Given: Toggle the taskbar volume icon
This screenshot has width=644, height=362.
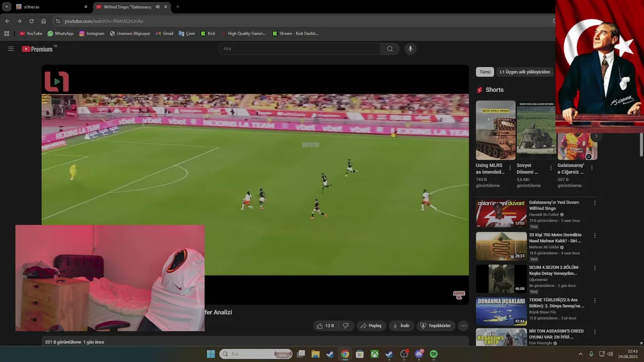Looking at the screenshot, I should pos(610,354).
